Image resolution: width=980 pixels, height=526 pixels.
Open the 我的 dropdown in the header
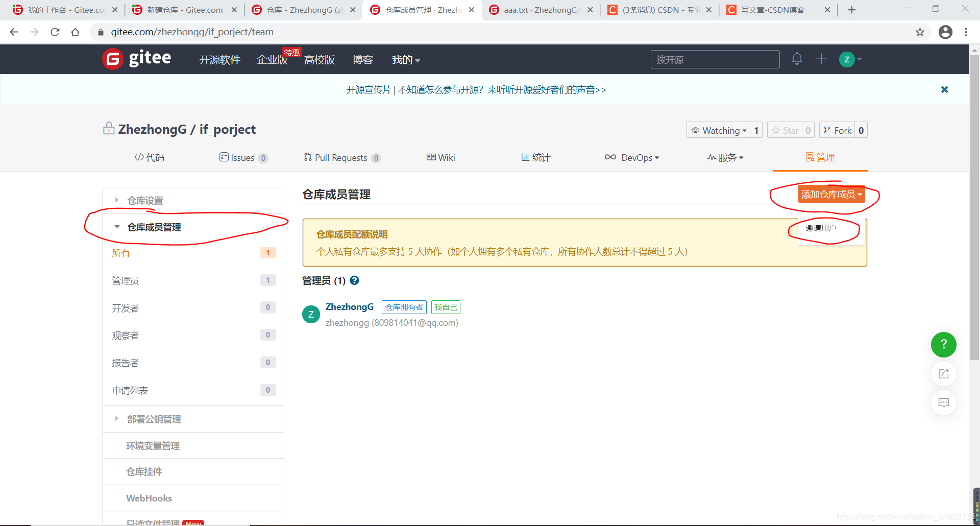[406, 60]
